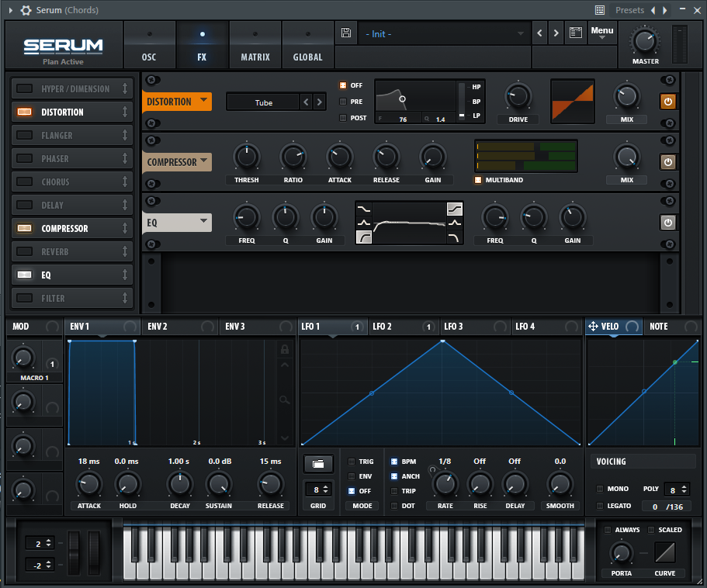
Task: Select the EQ left peak shape icon
Action: tap(363, 223)
